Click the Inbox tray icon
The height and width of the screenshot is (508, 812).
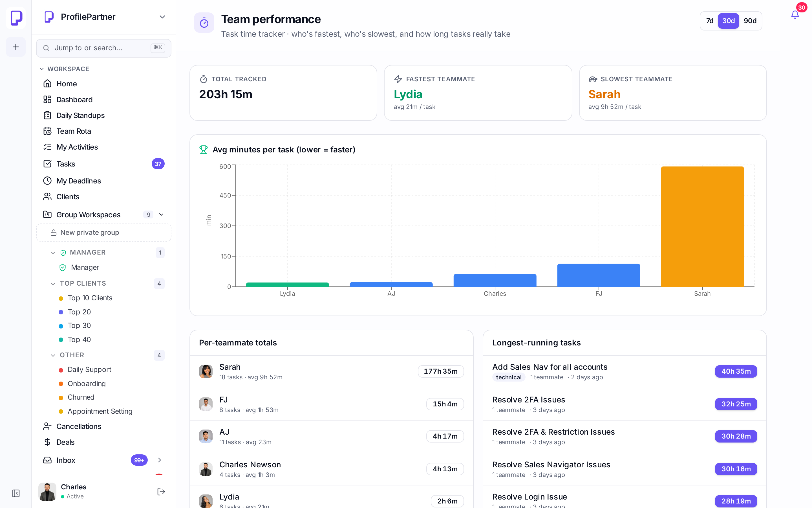click(47, 460)
